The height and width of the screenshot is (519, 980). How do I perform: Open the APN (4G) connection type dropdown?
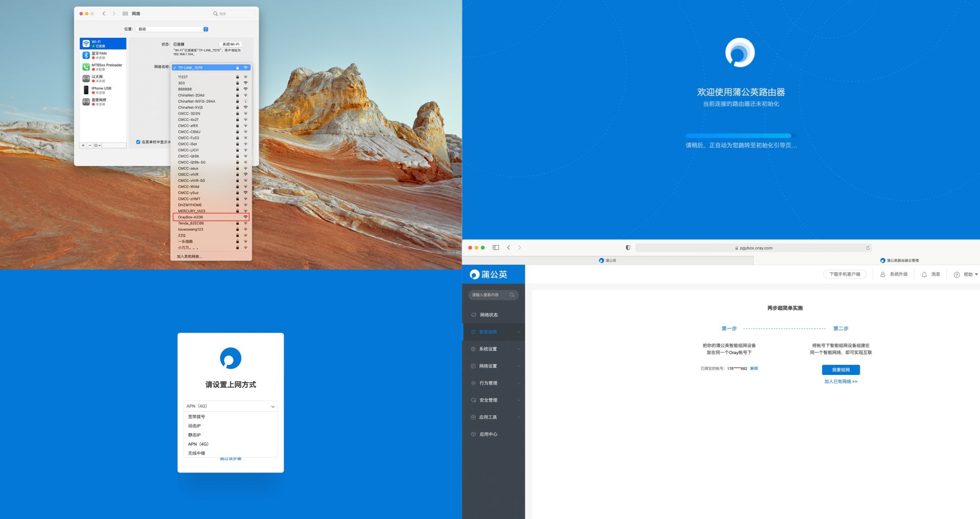[230, 406]
